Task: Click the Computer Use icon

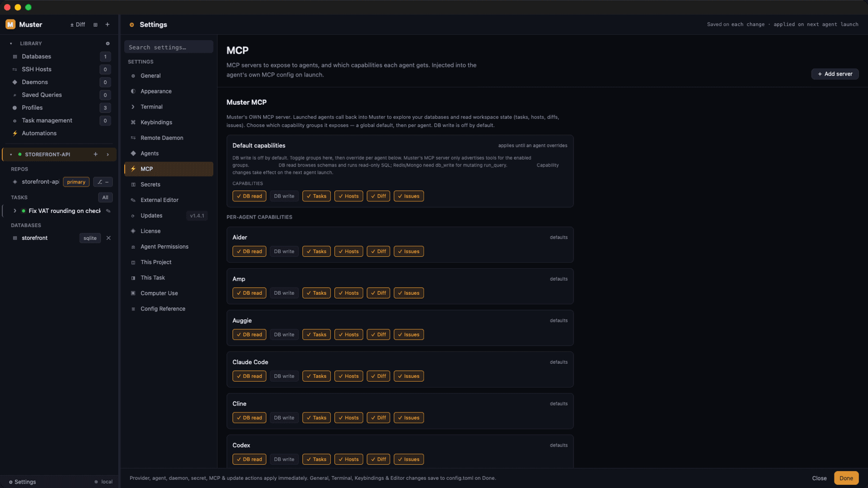Action: 133,293
